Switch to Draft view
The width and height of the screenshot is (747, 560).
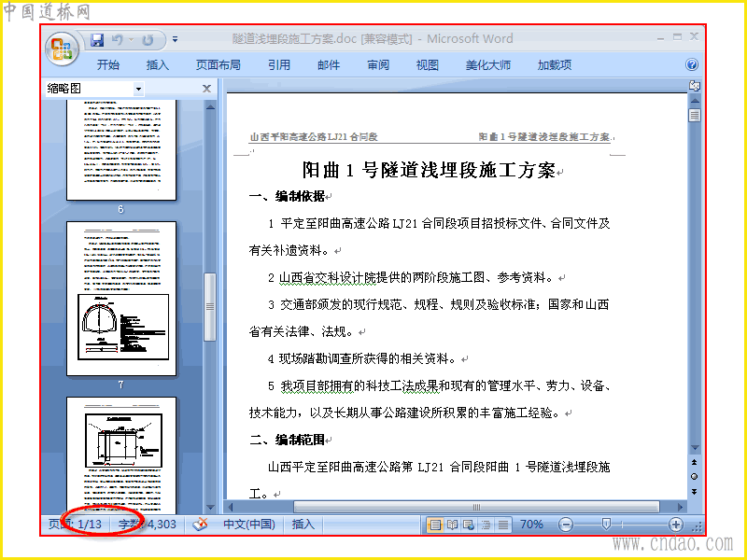coord(503,525)
